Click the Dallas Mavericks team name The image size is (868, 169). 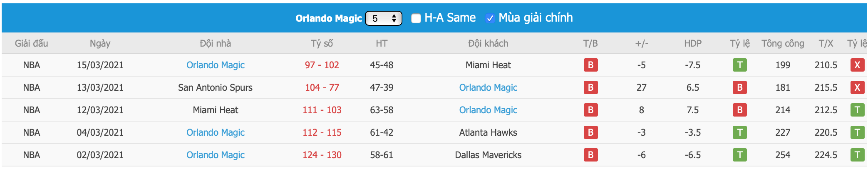[x=488, y=155]
